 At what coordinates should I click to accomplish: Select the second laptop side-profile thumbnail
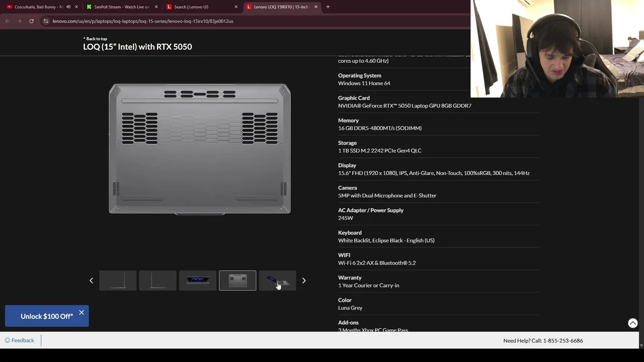point(157,281)
